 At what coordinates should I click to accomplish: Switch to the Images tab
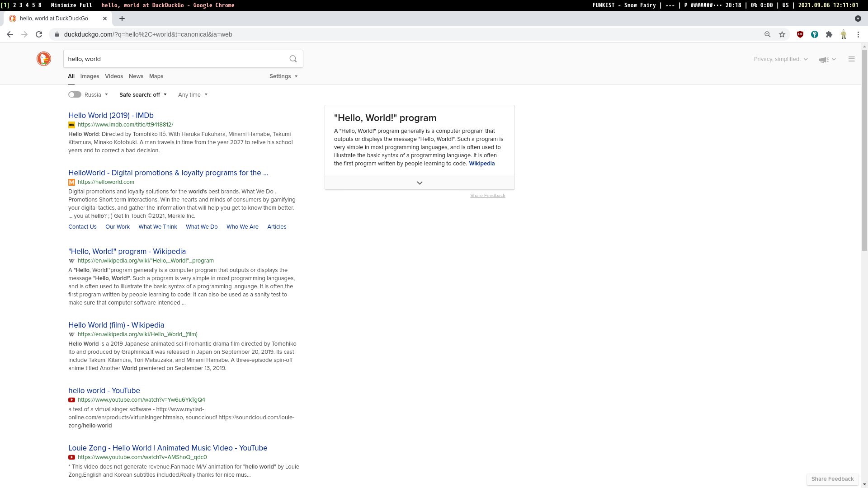click(x=90, y=76)
